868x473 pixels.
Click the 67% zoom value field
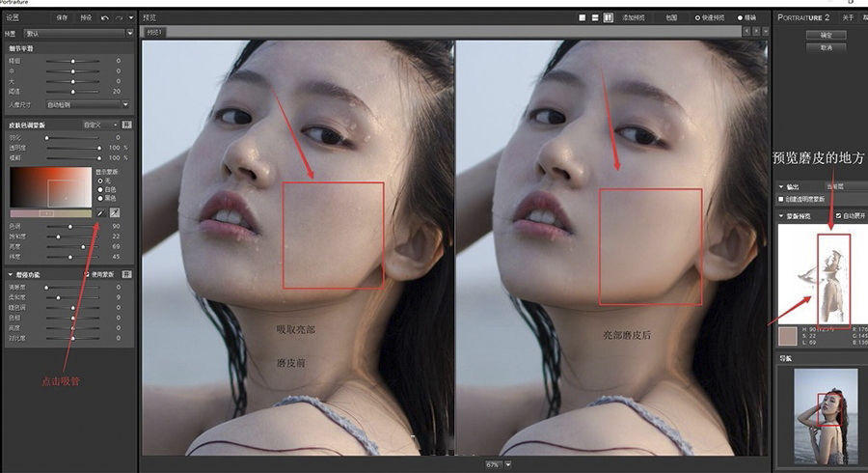[493, 464]
